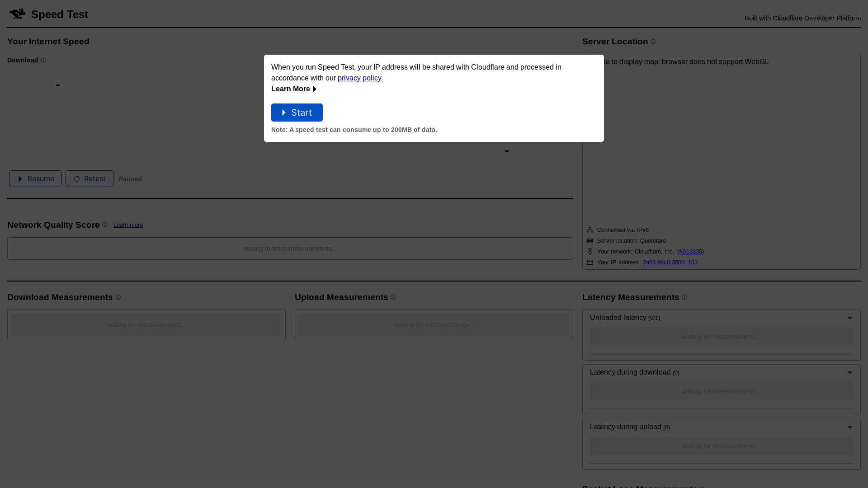Click the Your network pin icon
Viewport: 868px width, 488px height.
[x=590, y=251]
